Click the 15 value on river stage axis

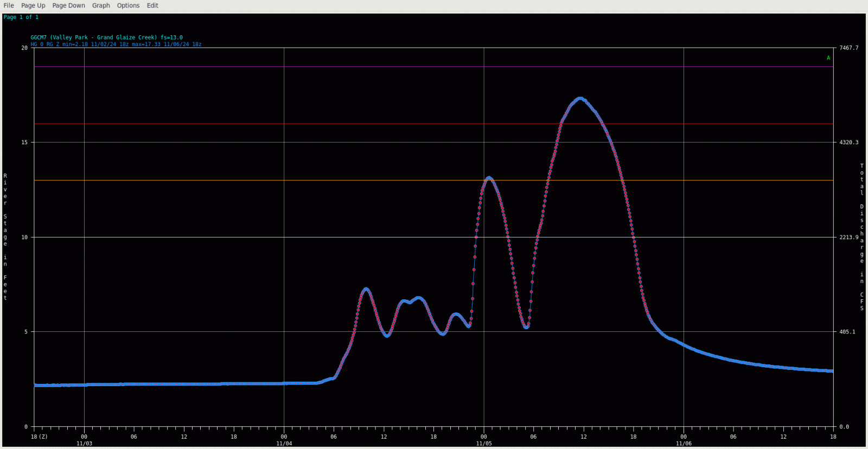pyautogui.click(x=24, y=143)
